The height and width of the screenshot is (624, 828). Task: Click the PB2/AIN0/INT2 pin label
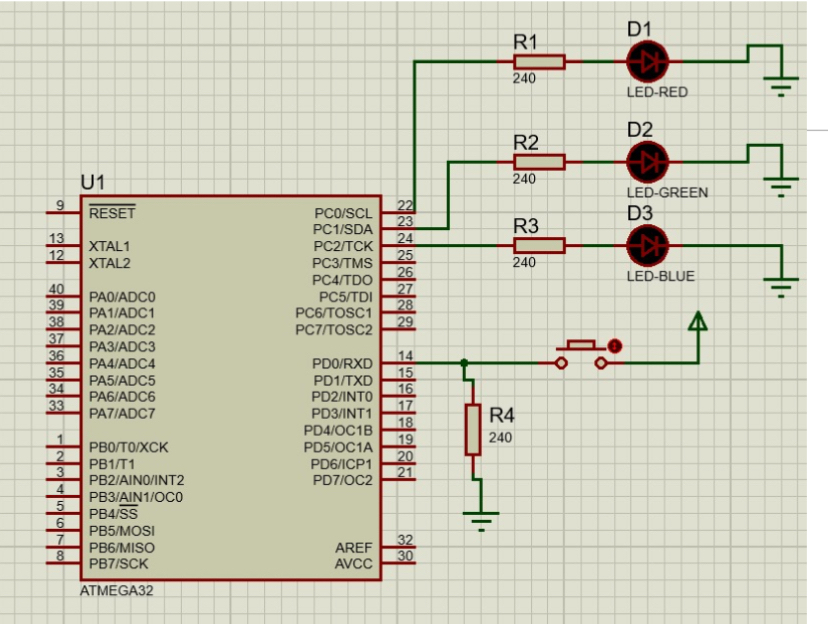(136, 480)
